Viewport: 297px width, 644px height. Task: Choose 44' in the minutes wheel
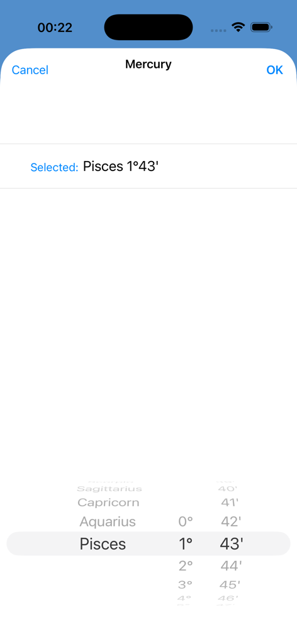pos(231,566)
